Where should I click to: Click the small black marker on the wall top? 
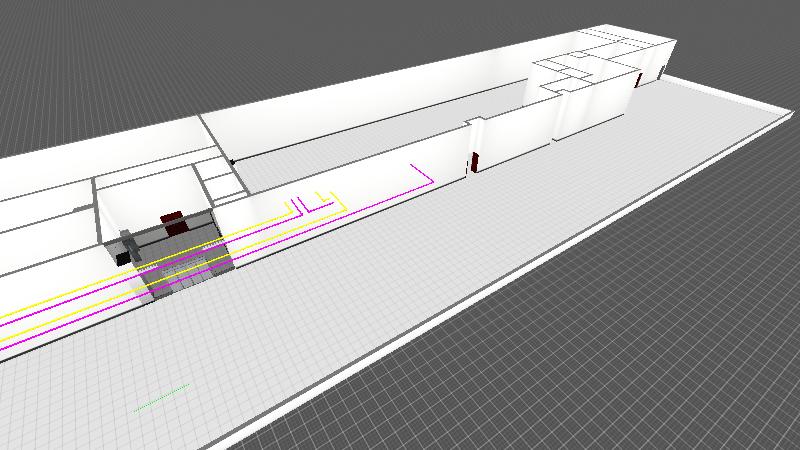tap(232, 161)
